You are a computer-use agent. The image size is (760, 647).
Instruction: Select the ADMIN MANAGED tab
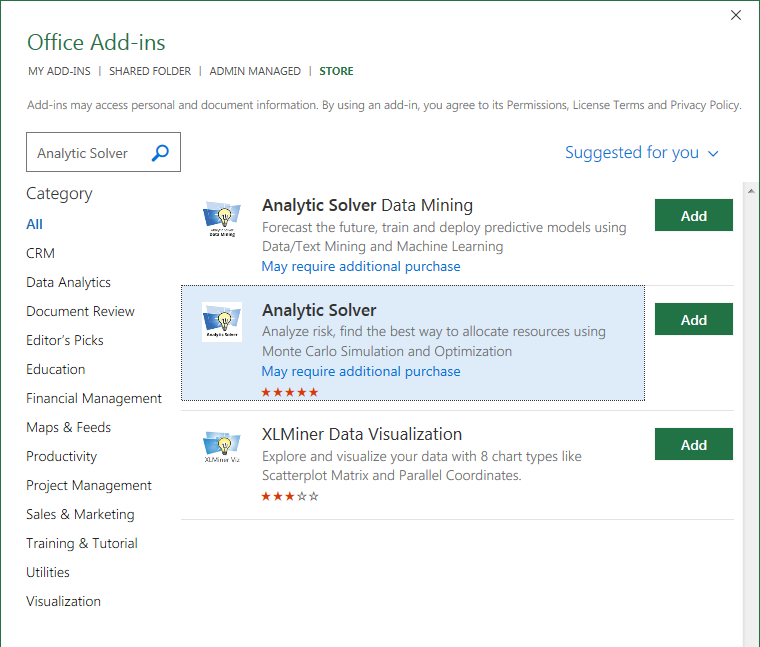coord(255,71)
